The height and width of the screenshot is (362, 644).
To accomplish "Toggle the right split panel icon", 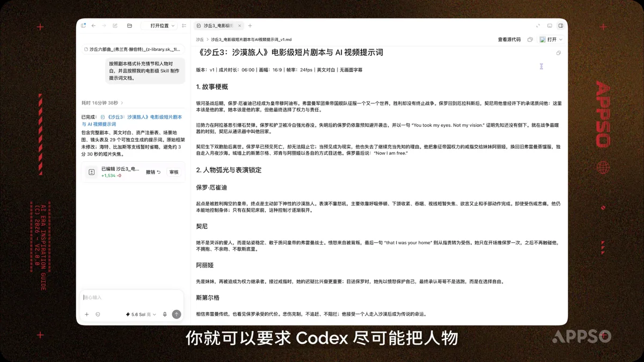I will click(x=561, y=26).
